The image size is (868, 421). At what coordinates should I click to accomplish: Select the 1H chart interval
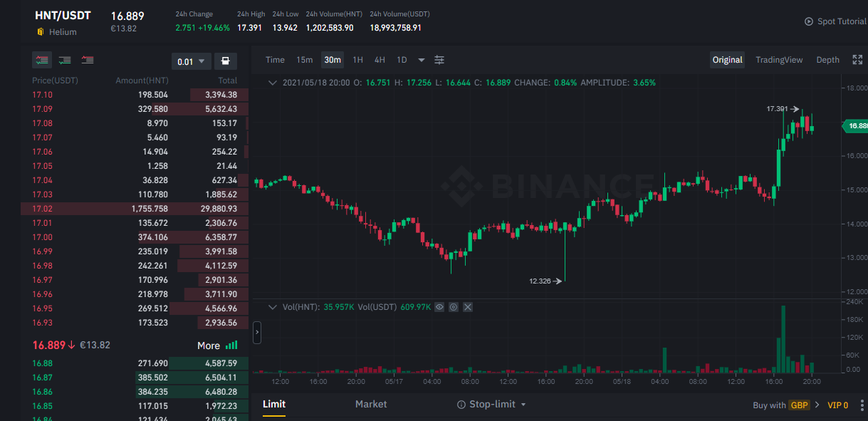tap(358, 60)
